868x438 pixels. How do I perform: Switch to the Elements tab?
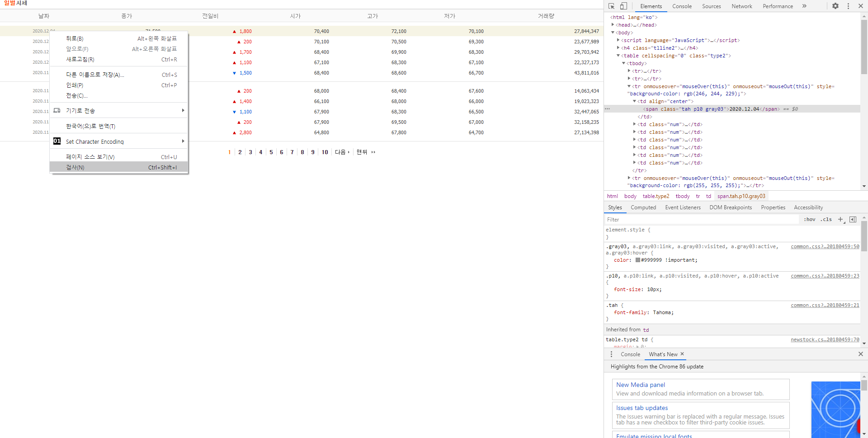pos(651,6)
